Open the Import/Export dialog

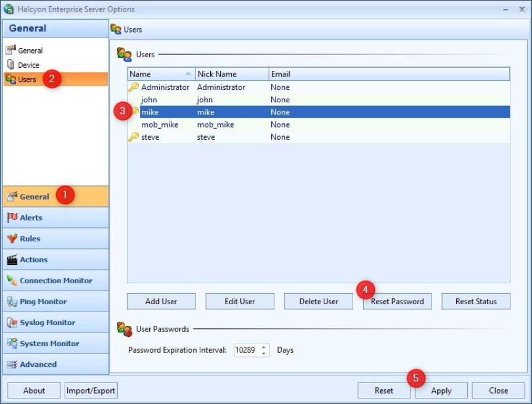[91, 390]
